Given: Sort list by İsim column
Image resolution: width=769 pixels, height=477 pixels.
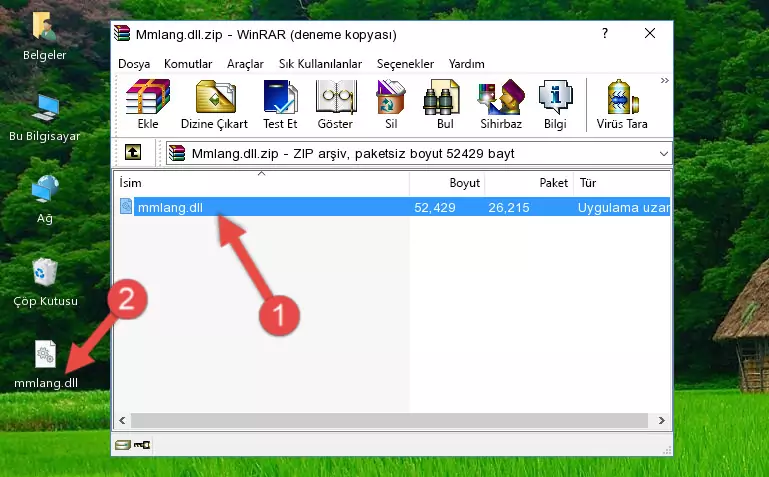Looking at the screenshot, I should [262, 183].
